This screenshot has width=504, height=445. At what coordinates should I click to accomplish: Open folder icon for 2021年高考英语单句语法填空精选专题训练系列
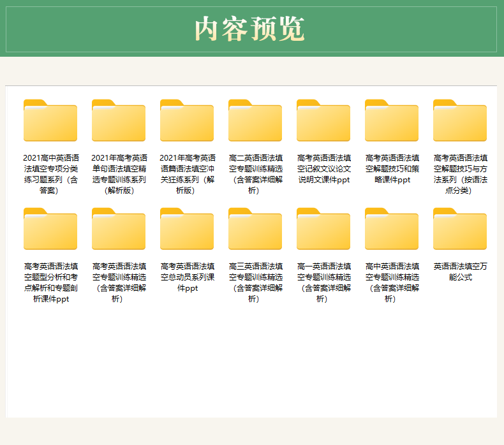pyautogui.click(x=119, y=120)
